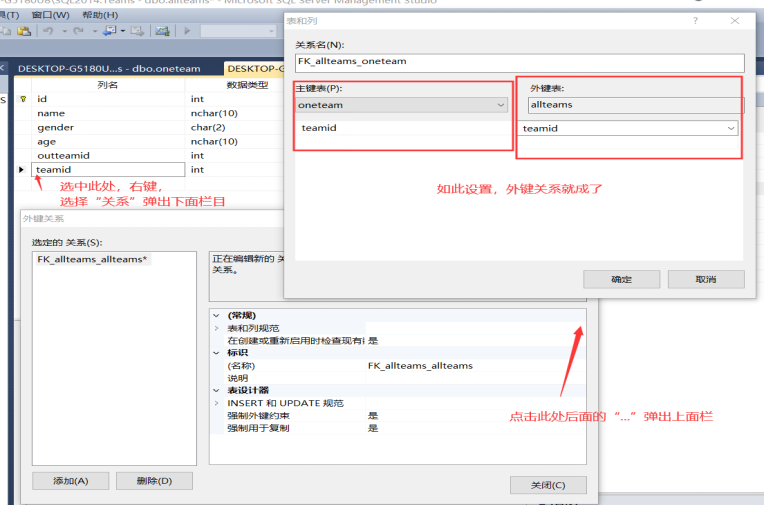Click the primary key icon on id row
The width and height of the screenshot is (765, 505).
(x=23, y=99)
